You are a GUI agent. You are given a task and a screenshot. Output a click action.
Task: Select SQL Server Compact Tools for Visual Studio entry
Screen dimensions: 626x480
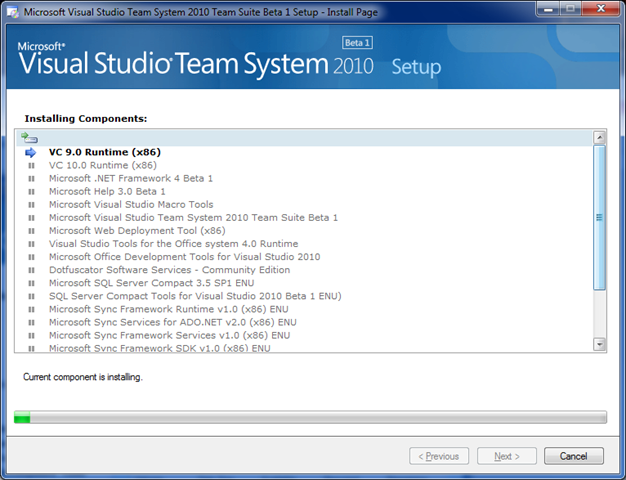click(195, 296)
